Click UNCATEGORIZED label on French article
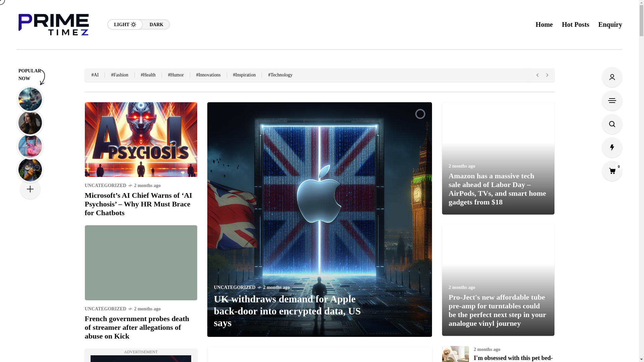The image size is (644, 362). [x=105, y=309]
